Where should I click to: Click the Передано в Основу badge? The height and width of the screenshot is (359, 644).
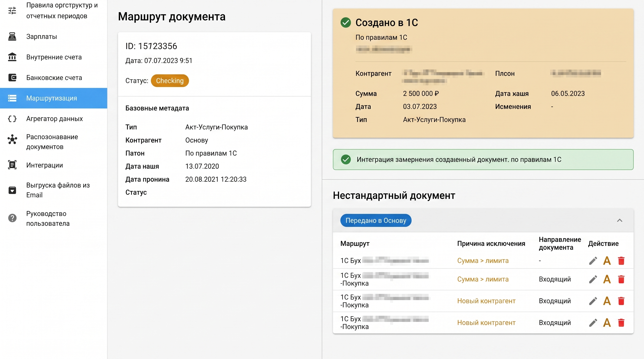click(376, 220)
